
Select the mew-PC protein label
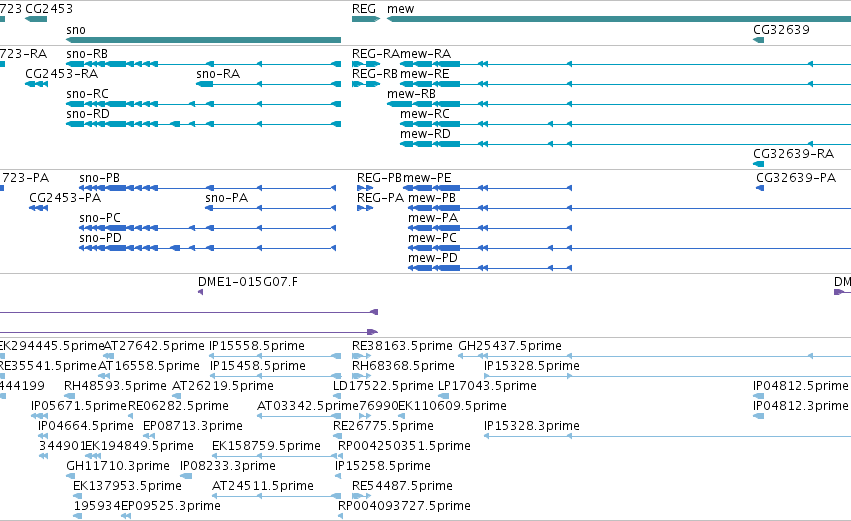[433, 238]
